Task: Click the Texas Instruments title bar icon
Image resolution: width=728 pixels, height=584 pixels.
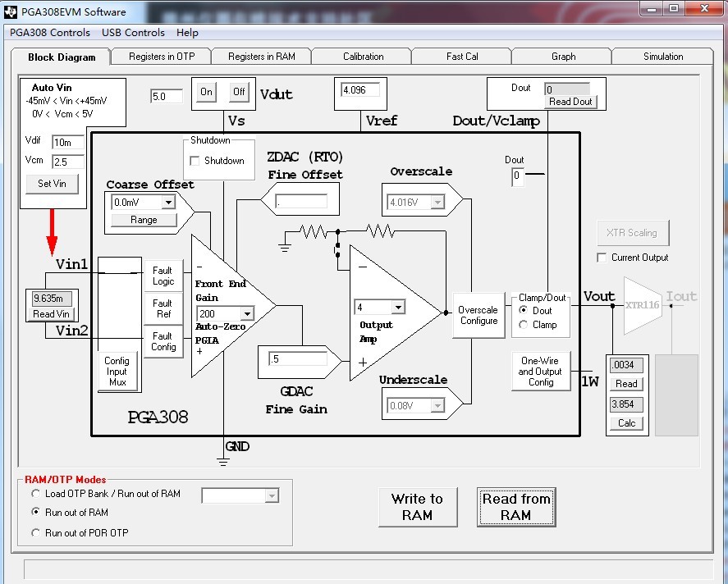Action: [x=10, y=11]
